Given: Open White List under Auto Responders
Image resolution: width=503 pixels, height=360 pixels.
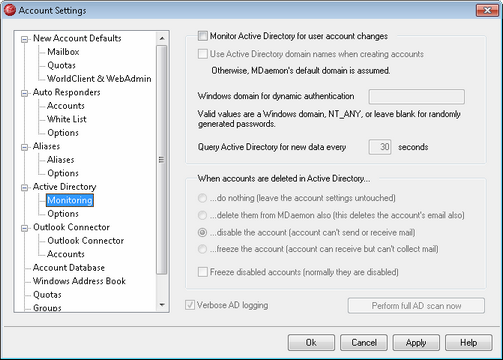Looking at the screenshot, I should 67,119.
